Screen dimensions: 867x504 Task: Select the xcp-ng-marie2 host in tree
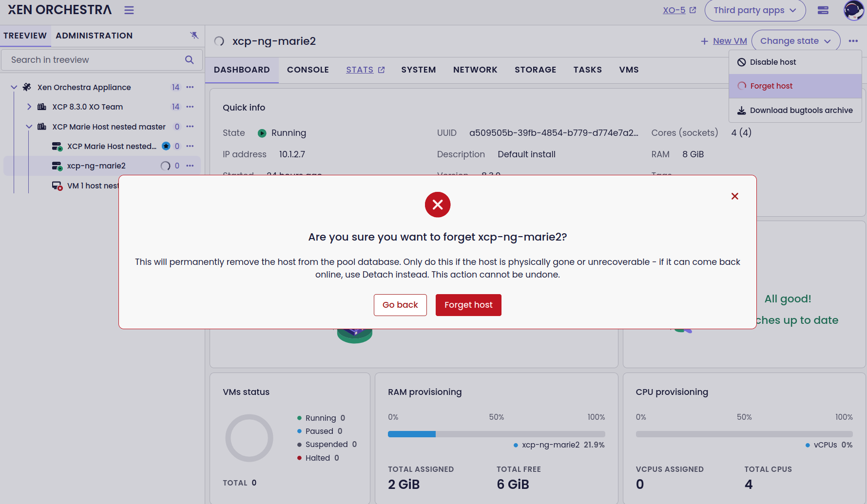coord(96,166)
